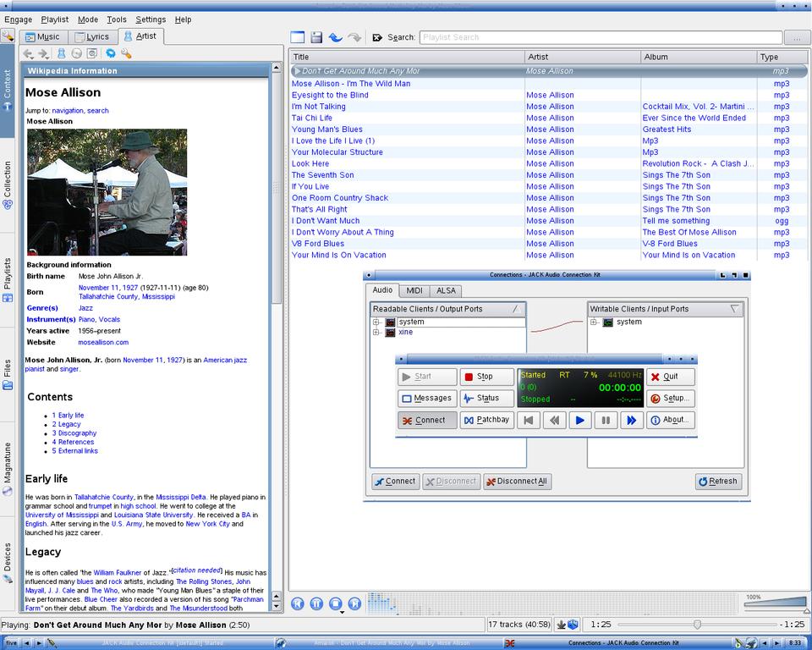The height and width of the screenshot is (650, 812).
Task: Click the track position seek slider
Action: pyautogui.click(x=697, y=624)
